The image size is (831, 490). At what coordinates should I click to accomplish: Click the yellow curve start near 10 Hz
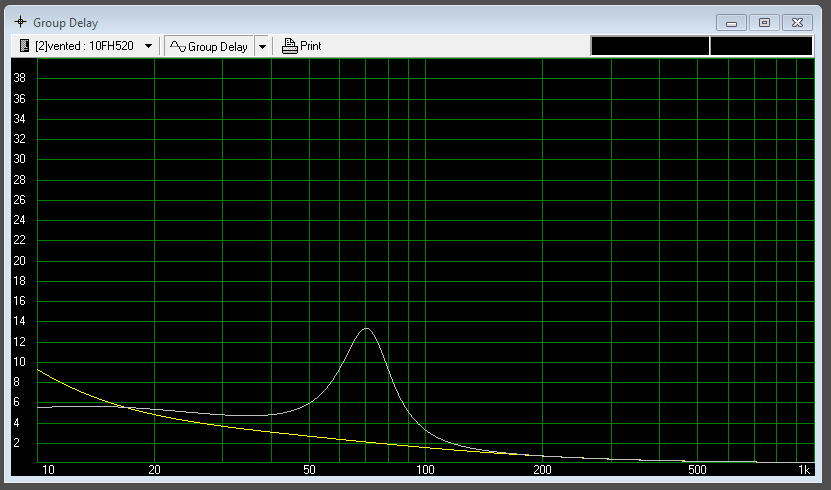coord(39,370)
